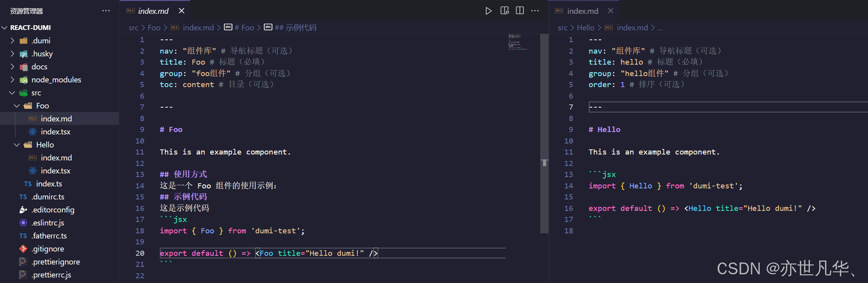
Task: Click '## 示例代码' breadcrumb item
Action: [x=295, y=28]
